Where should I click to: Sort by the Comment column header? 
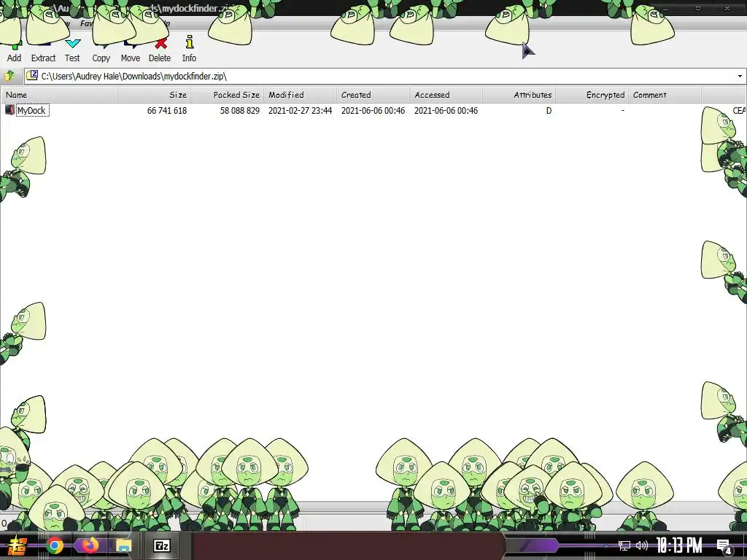point(665,95)
